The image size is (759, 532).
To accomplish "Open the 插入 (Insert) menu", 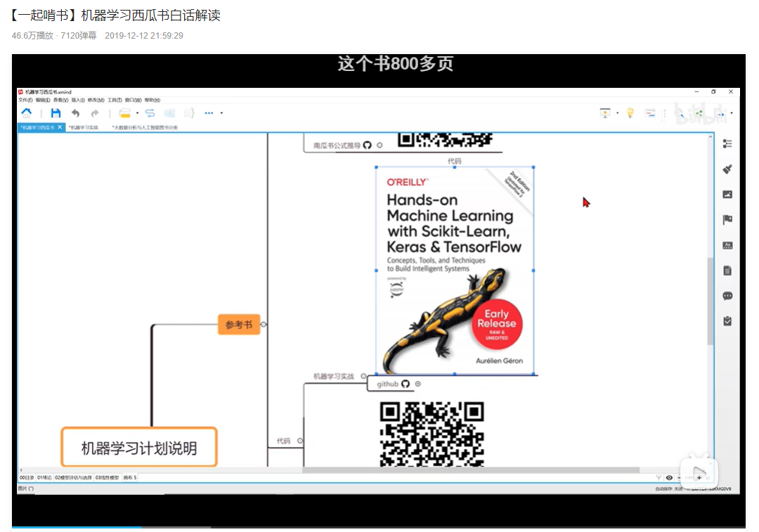I will [79, 100].
